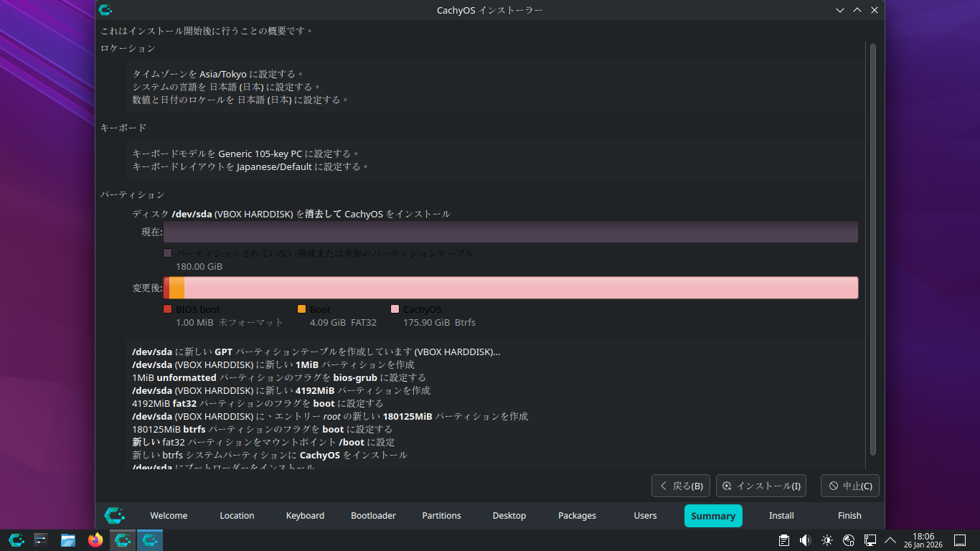Click the ロケーション section heading

(128, 48)
